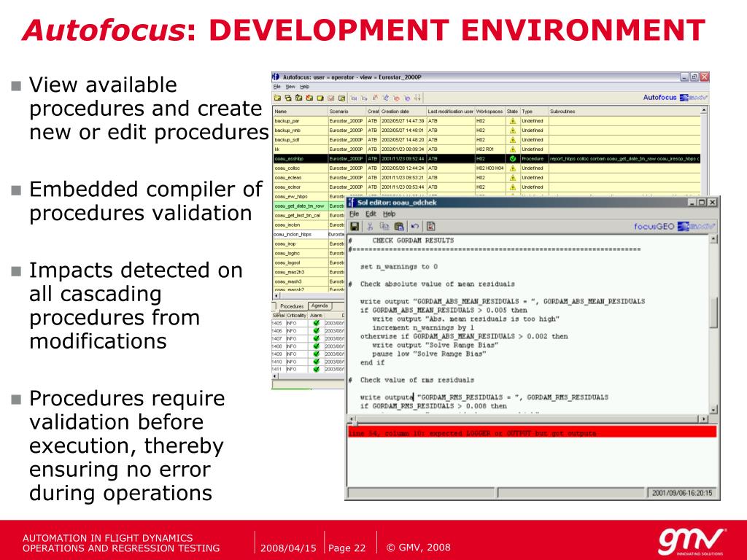Open the Edit menu in Sol editor
The image size is (747, 560).
(371, 214)
